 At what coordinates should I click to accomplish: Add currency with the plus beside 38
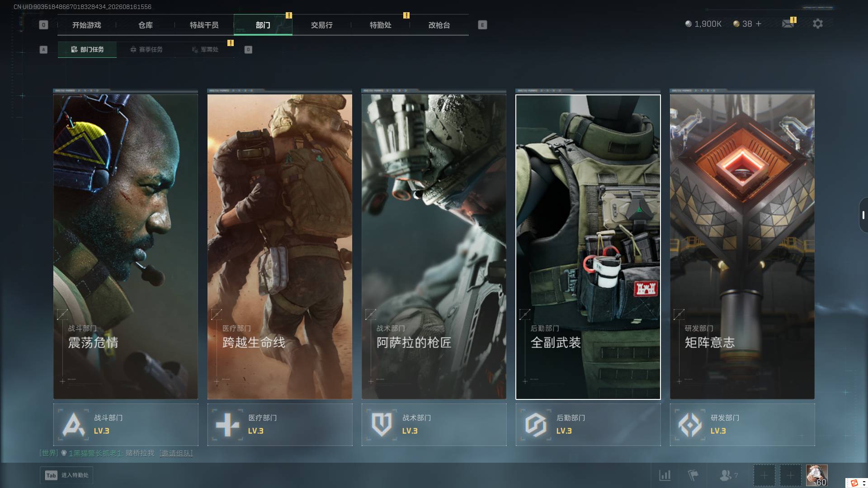(759, 23)
